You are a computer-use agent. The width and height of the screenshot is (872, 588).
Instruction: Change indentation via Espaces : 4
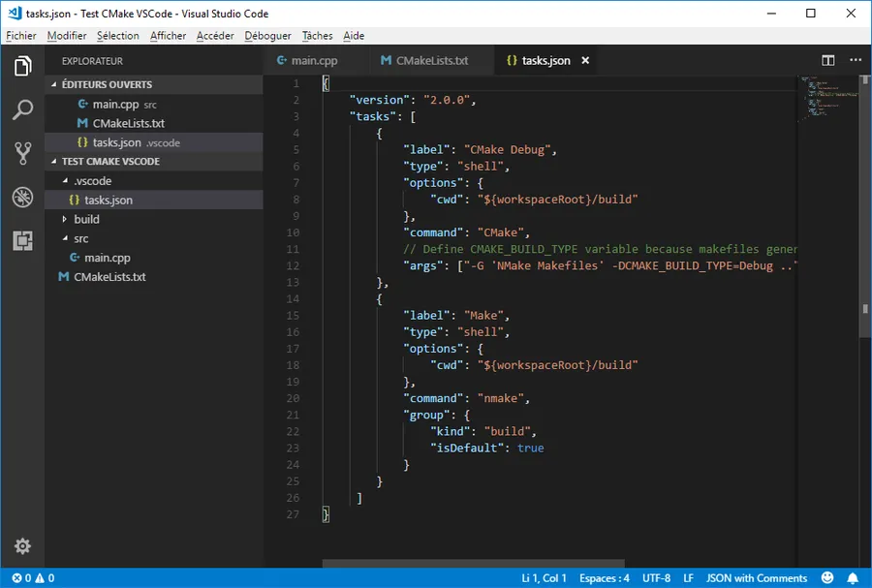(x=604, y=578)
